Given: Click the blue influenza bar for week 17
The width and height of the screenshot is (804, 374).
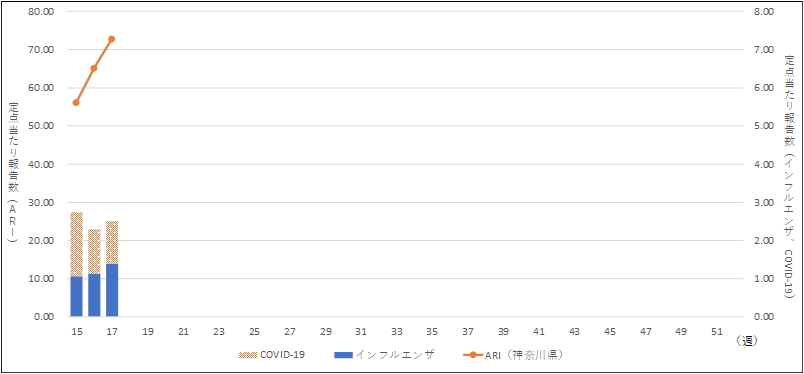Looking at the screenshot, I should coord(112,290).
